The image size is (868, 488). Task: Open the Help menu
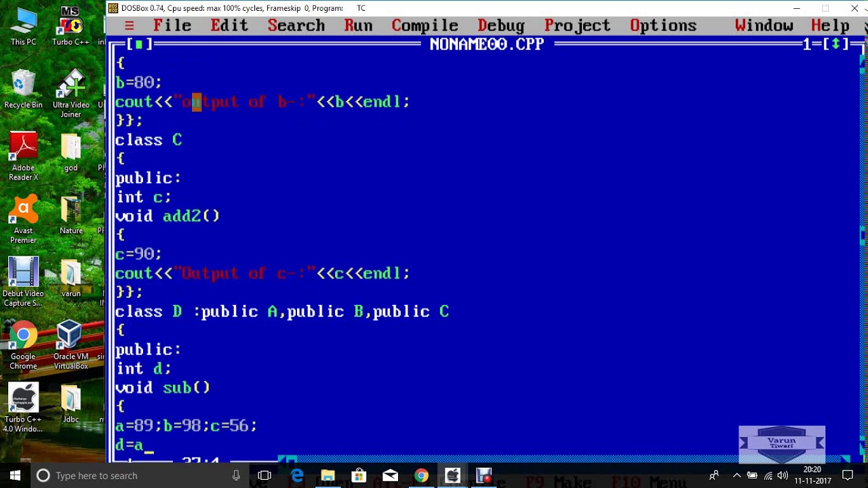coord(830,26)
